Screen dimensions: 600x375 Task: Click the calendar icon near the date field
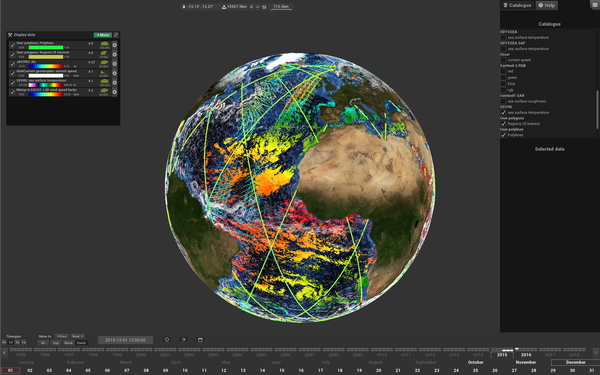tap(200, 339)
